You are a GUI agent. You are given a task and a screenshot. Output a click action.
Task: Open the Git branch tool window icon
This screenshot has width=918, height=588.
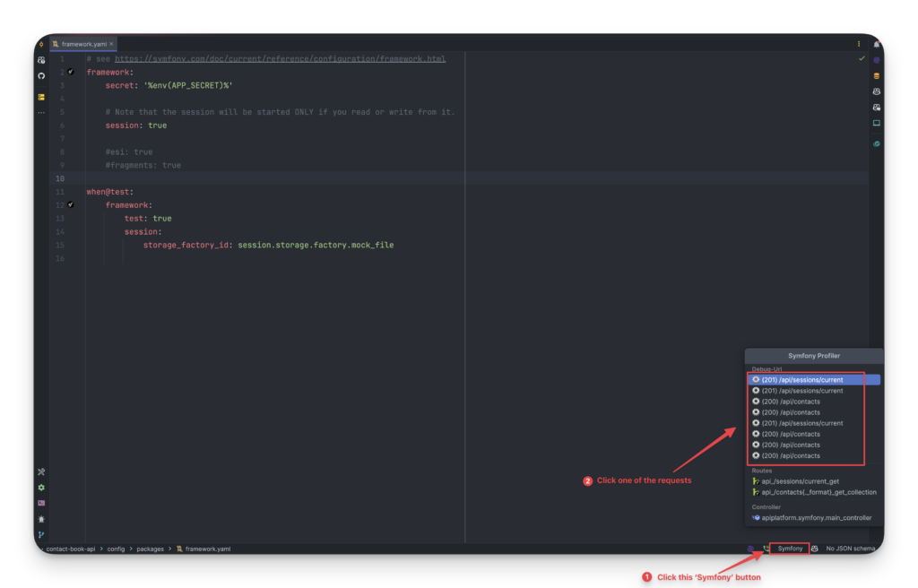(x=41, y=535)
